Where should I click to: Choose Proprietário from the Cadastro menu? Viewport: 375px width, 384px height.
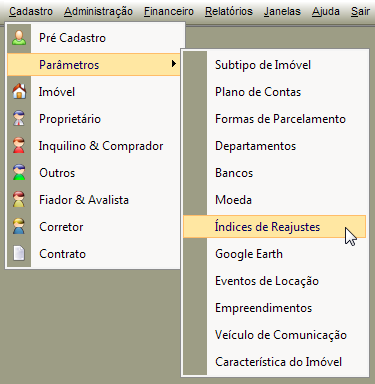(95, 119)
